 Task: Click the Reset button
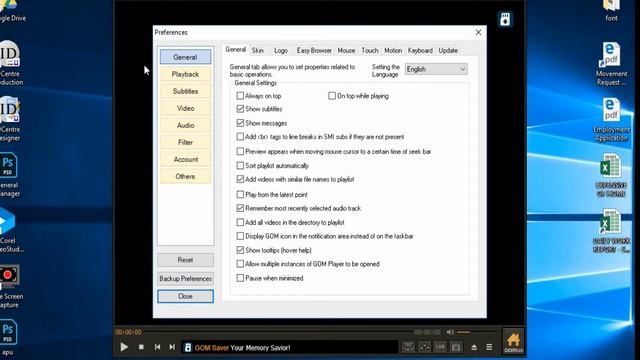pyautogui.click(x=185, y=260)
